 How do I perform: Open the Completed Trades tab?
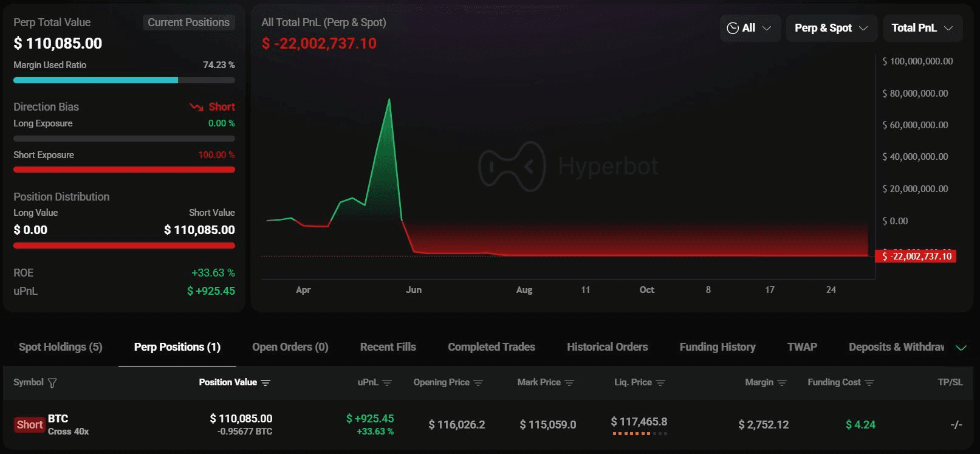click(491, 347)
